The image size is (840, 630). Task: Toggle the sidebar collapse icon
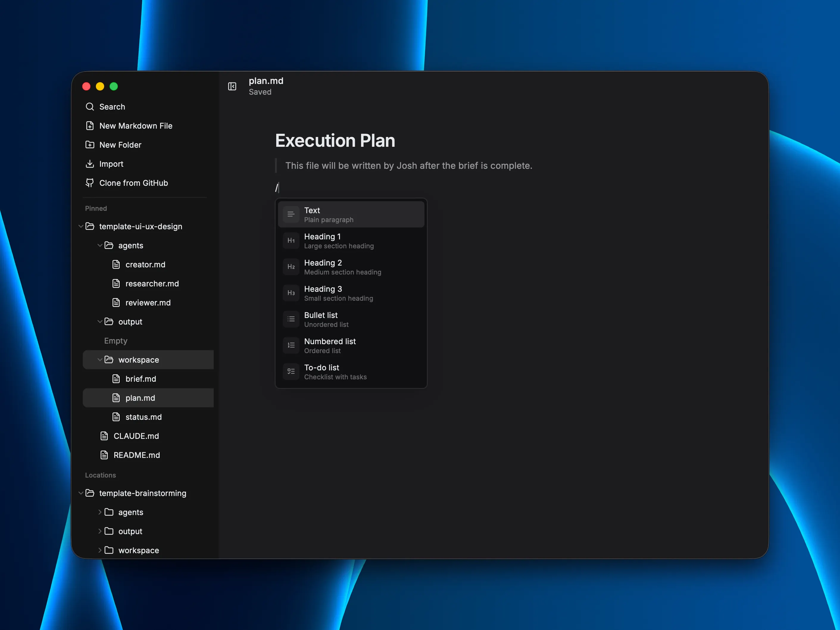232,87
